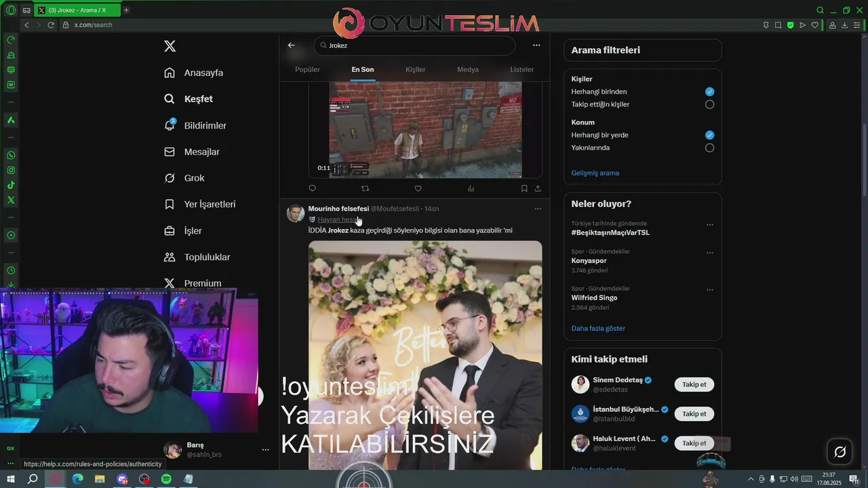Open more menu for #BeşiktaşınMaçıVarTSL trend
Screen dimensions: 868x488
(710, 224)
